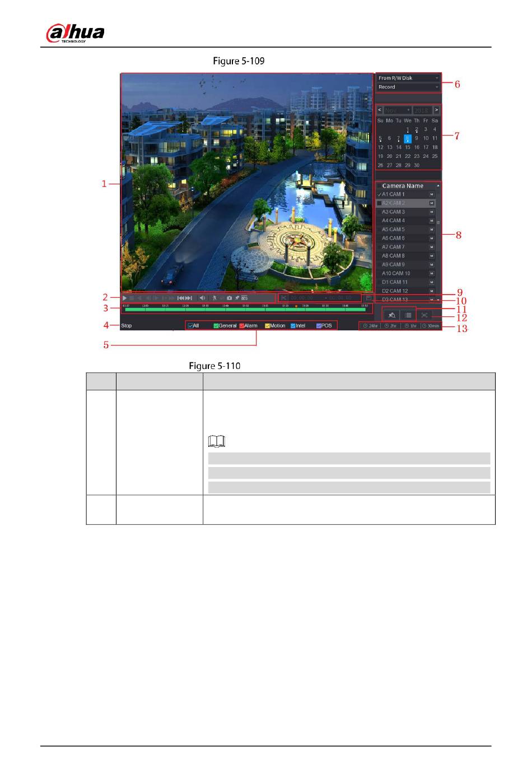Select November 30 in calendar
The height and width of the screenshot is (761, 532).
(417, 165)
